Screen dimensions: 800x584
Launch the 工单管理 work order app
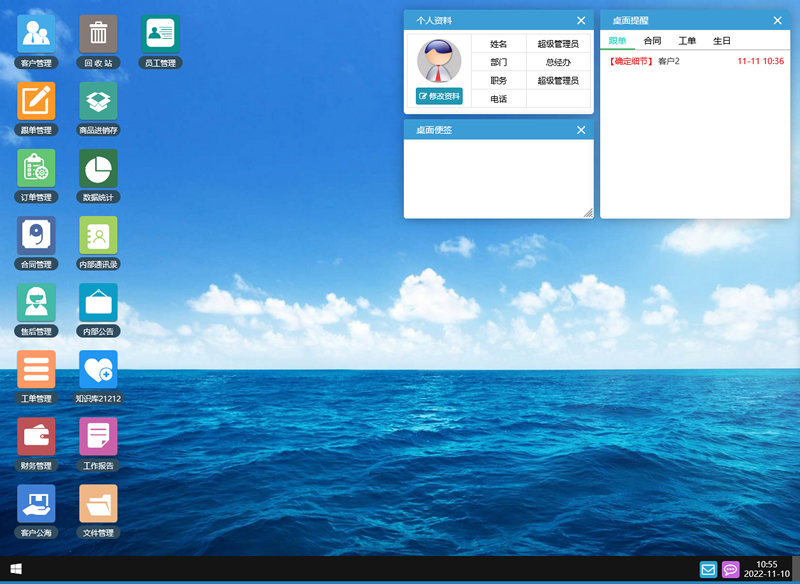click(36, 370)
